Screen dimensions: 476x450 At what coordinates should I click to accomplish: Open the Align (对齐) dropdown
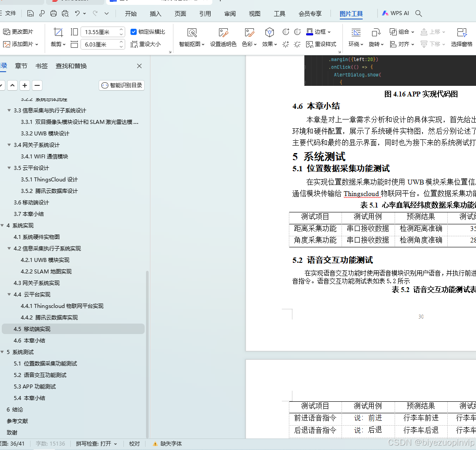click(402, 44)
